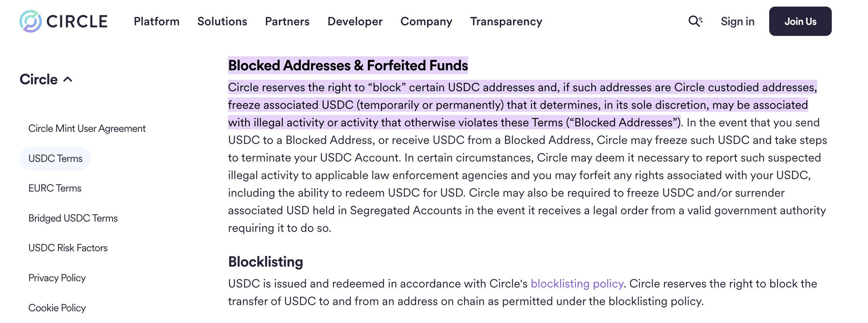The width and height of the screenshot is (868, 323).
Task: Go to EURC Terms page
Action: pyautogui.click(x=55, y=188)
